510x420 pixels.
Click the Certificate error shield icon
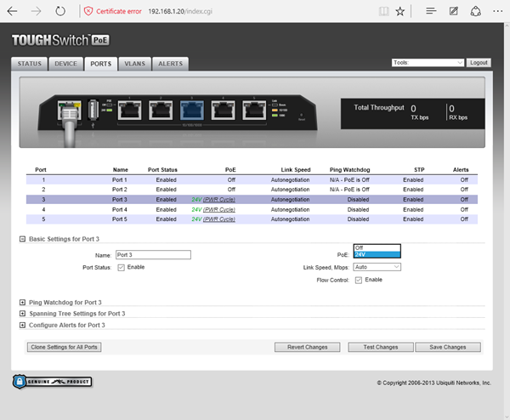point(91,13)
